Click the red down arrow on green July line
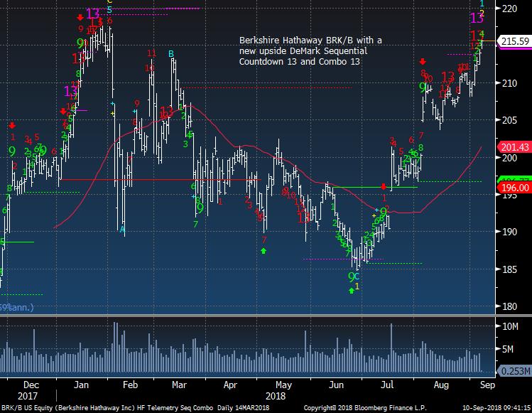Viewport: 532px width, 413px height. (384, 187)
